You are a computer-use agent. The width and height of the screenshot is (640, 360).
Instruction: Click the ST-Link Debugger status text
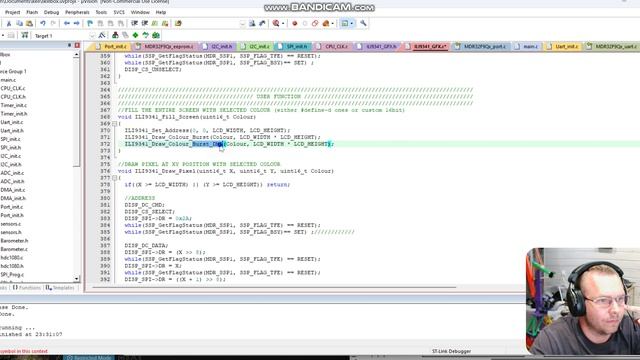point(451,351)
